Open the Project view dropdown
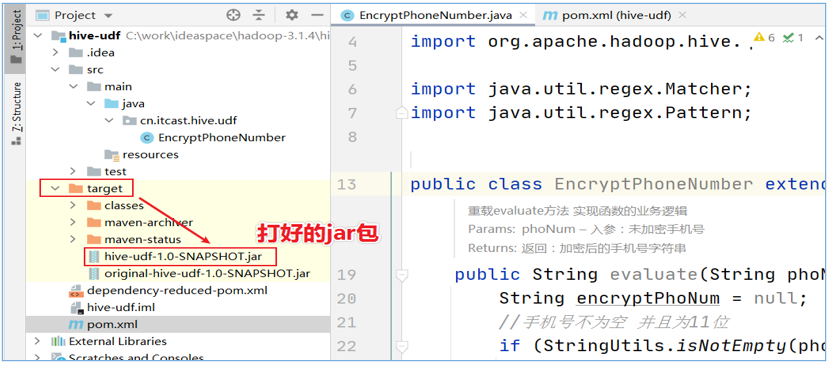 (109, 15)
